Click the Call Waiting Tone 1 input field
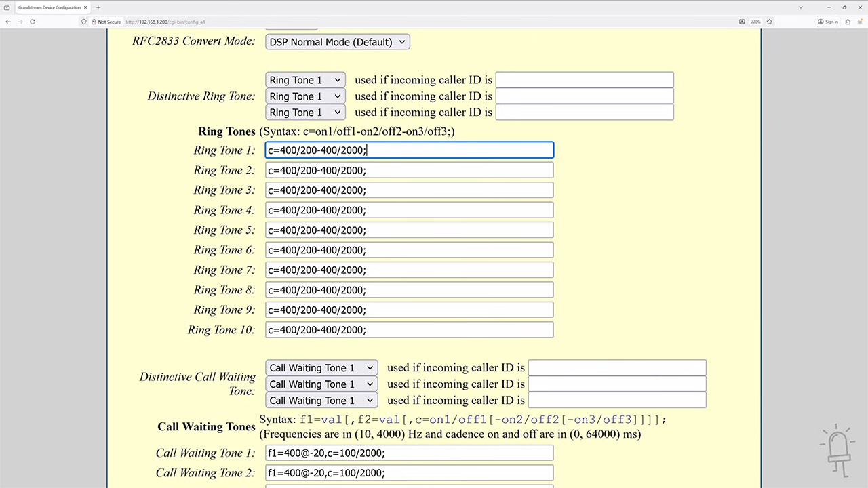 click(x=409, y=453)
